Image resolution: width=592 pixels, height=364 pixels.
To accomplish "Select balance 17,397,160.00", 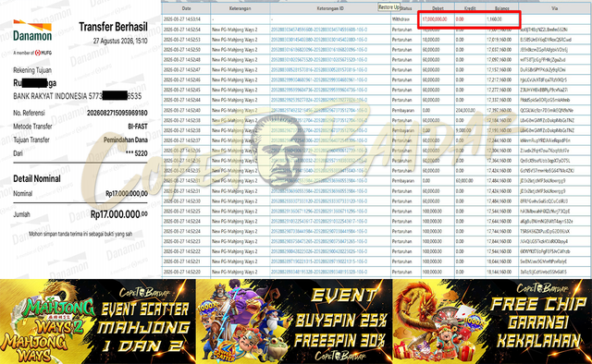I will 499,110.
